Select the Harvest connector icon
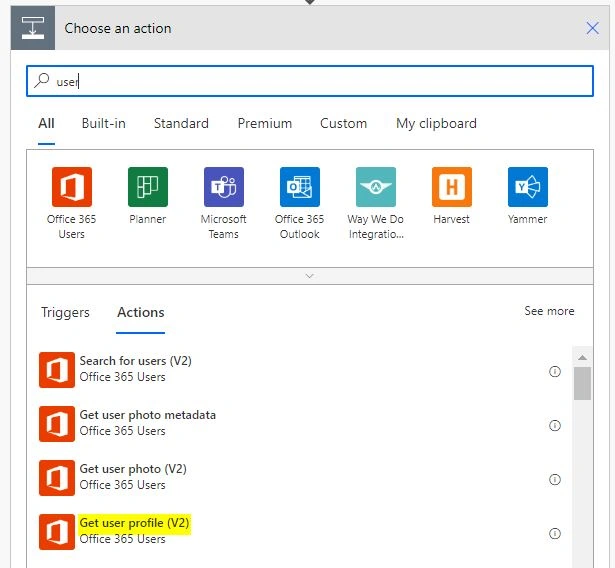Viewport: 615px width, 568px height. (452, 187)
